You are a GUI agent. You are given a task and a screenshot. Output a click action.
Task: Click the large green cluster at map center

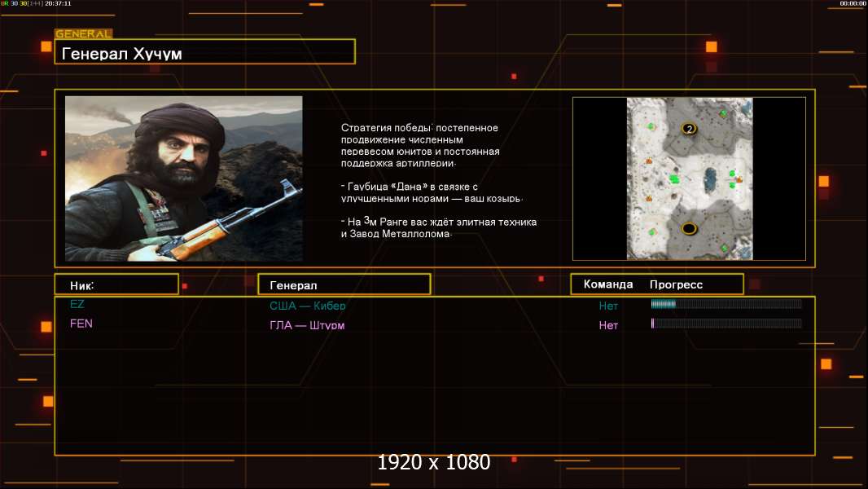[674, 178]
